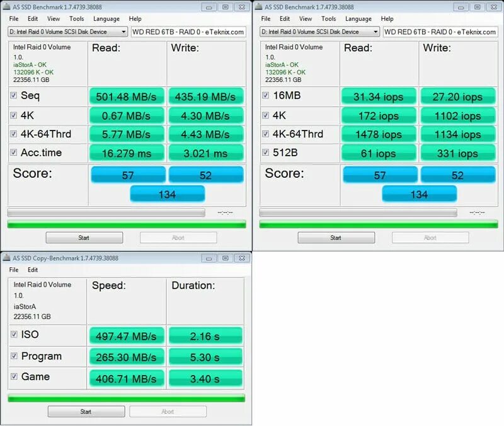This screenshot has height=426, width=504.
Task: Toggle 4K-64Thrd checkbox in left benchmark window
Action: [x=13, y=134]
